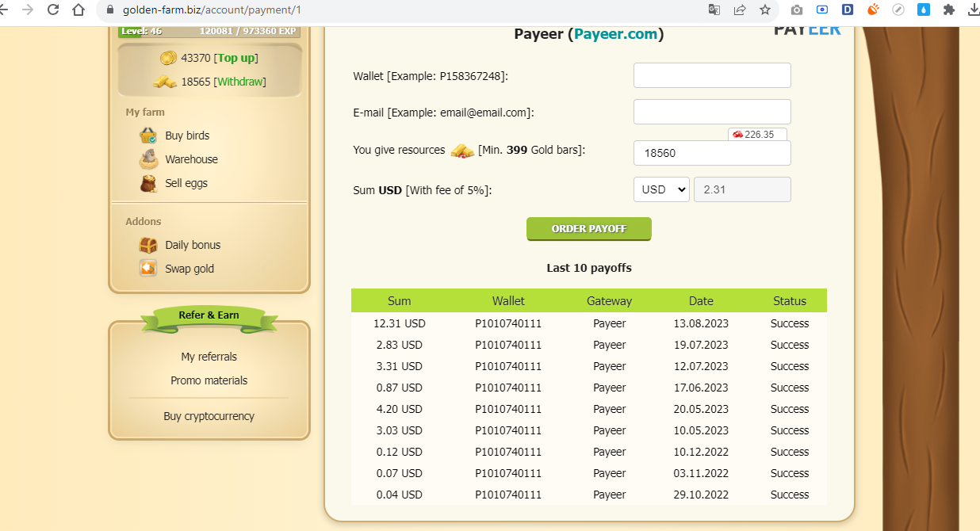Viewport: 980px width, 531px height.
Task: Bookmark this page with the star
Action: tap(765, 10)
